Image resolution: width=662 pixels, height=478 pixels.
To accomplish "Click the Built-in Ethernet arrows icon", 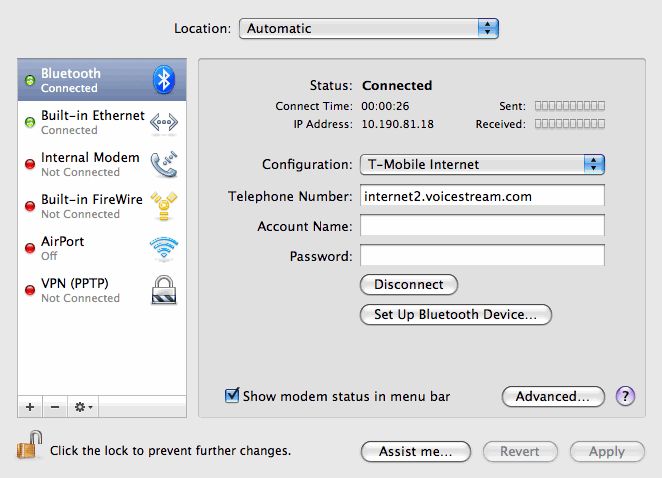I will [163, 122].
